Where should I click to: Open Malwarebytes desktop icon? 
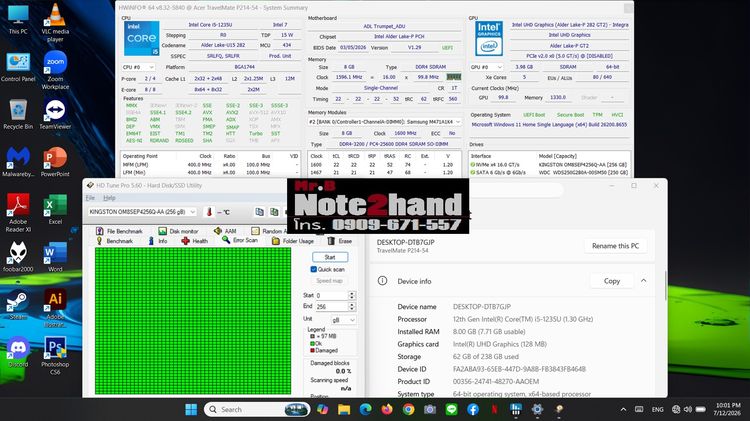(x=18, y=162)
